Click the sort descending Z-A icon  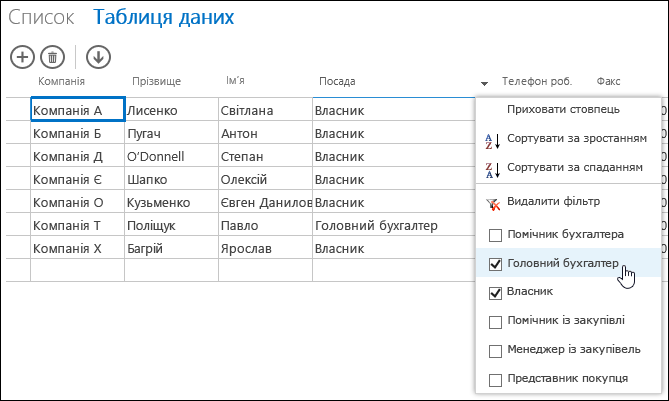pyautogui.click(x=492, y=170)
